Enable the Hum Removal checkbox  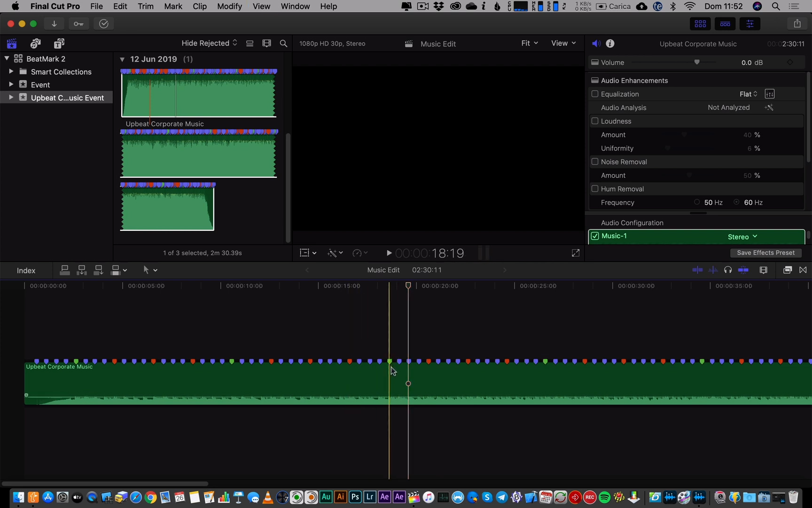click(x=595, y=189)
